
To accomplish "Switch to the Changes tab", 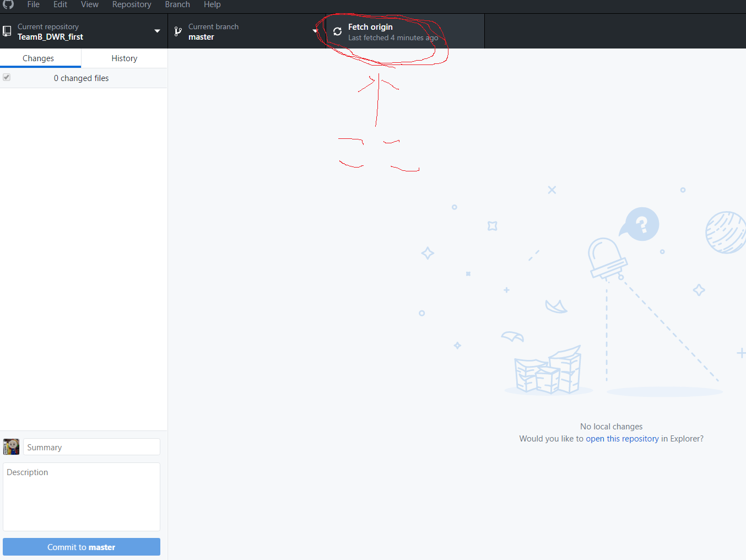I will coord(41,58).
